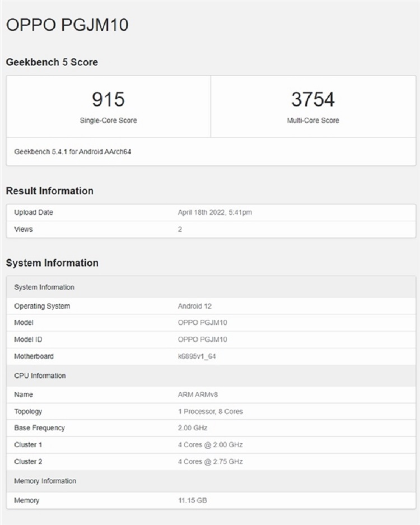Select the April 18th 2022, 5:41pm value
Viewport: 420px width, 525px height.
[215, 212]
